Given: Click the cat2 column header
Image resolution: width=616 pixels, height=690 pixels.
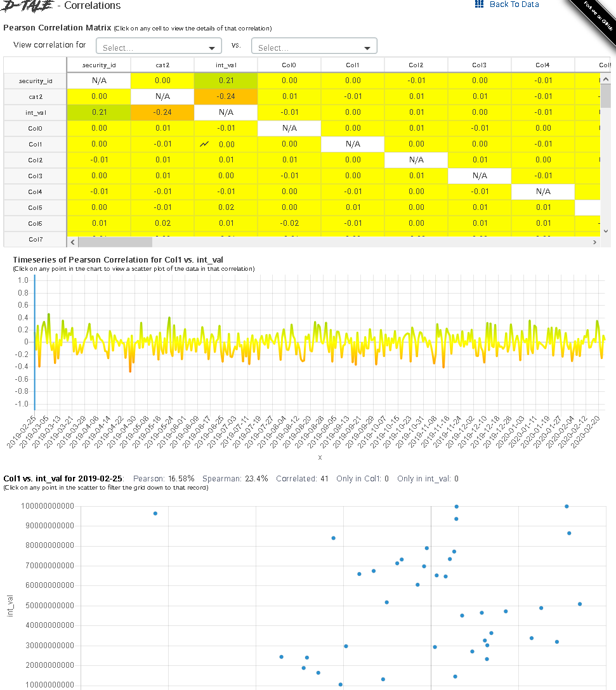Looking at the screenshot, I should coord(162,65).
